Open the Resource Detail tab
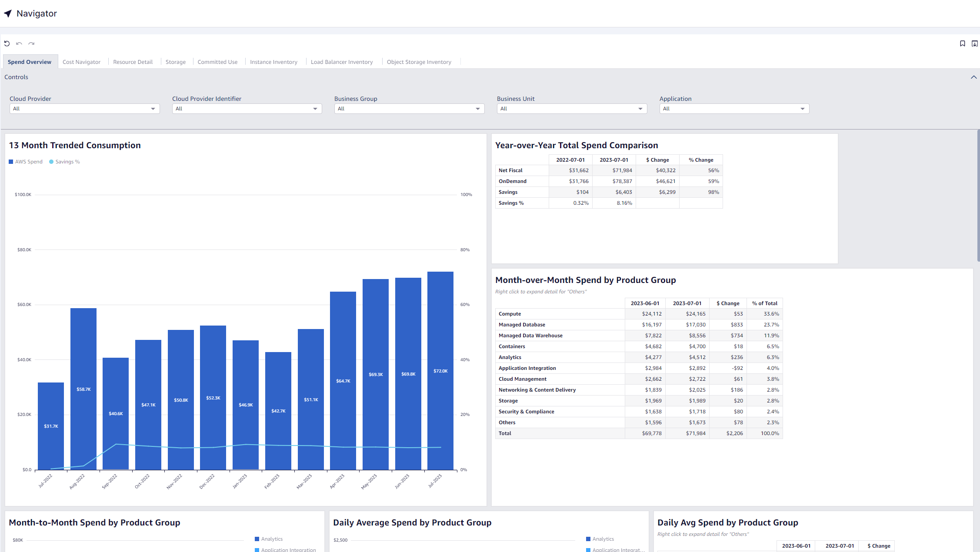Image resolution: width=980 pixels, height=552 pixels. coord(133,62)
